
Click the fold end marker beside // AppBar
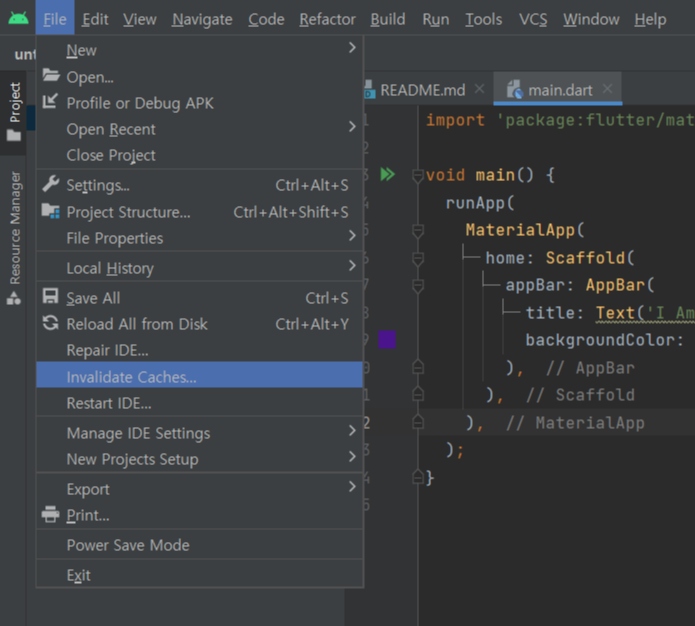[418, 367]
